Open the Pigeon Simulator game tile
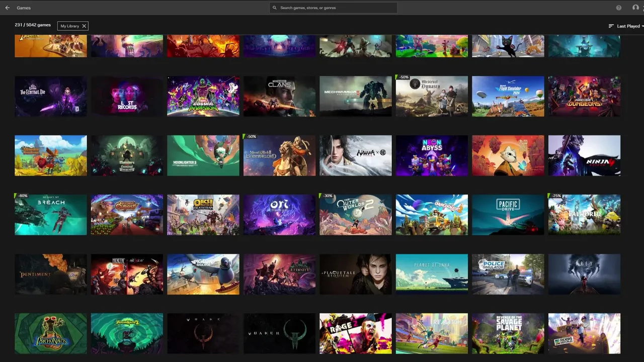Image resolution: width=644 pixels, height=362 pixels. pyautogui.click(x=203, y=274)
